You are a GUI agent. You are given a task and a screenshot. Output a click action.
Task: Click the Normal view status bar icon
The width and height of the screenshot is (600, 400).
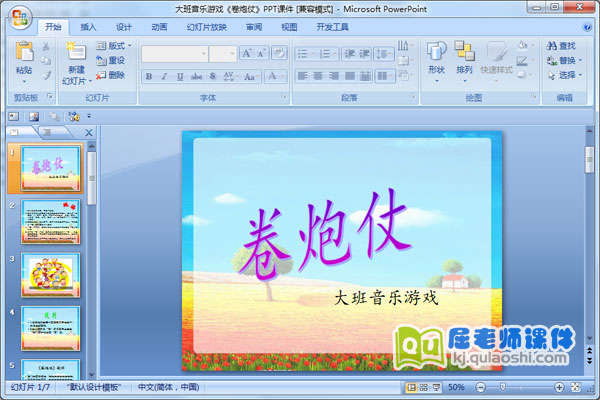(411, 387)
